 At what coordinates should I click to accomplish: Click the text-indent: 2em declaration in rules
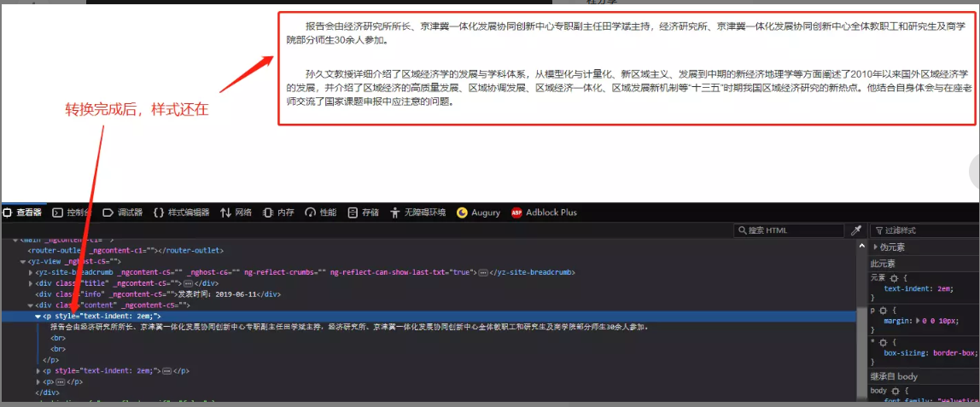pyautogui.click(x=919, y=288)
